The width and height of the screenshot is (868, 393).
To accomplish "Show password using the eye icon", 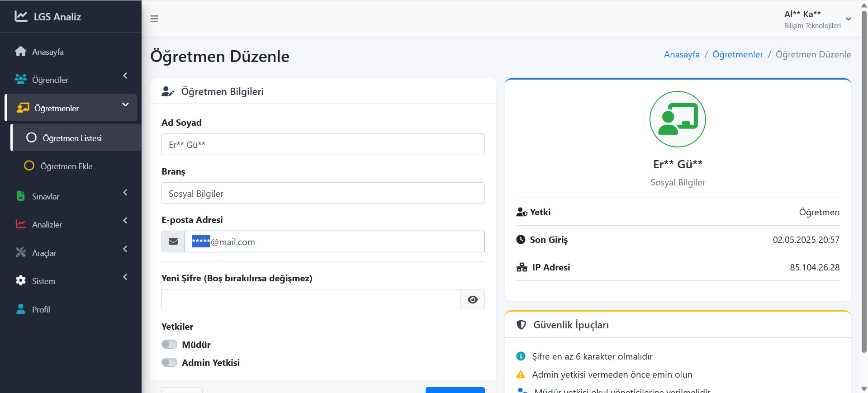I will [473, 300].
